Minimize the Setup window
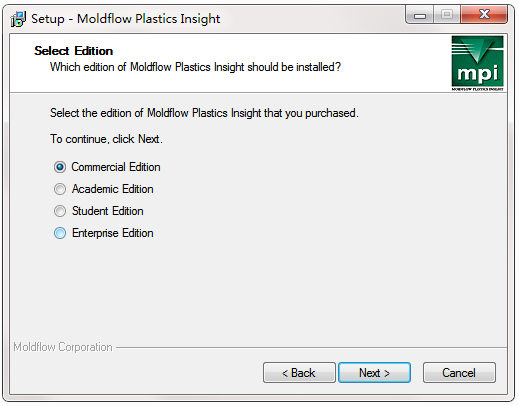519x406 pixels. pos(420,15)
